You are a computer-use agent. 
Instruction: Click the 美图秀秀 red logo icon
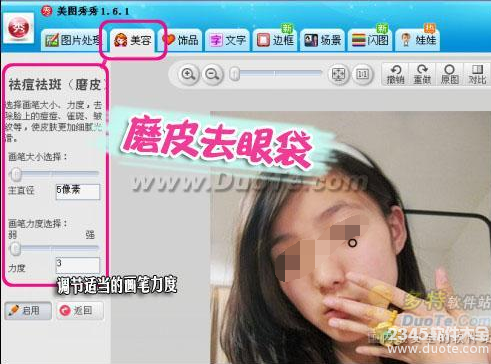pyautogui.click(x=19, y=28)
